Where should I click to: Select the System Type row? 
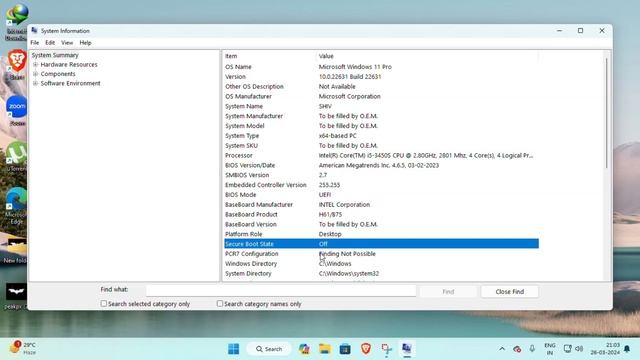click(x=381, y=136)
